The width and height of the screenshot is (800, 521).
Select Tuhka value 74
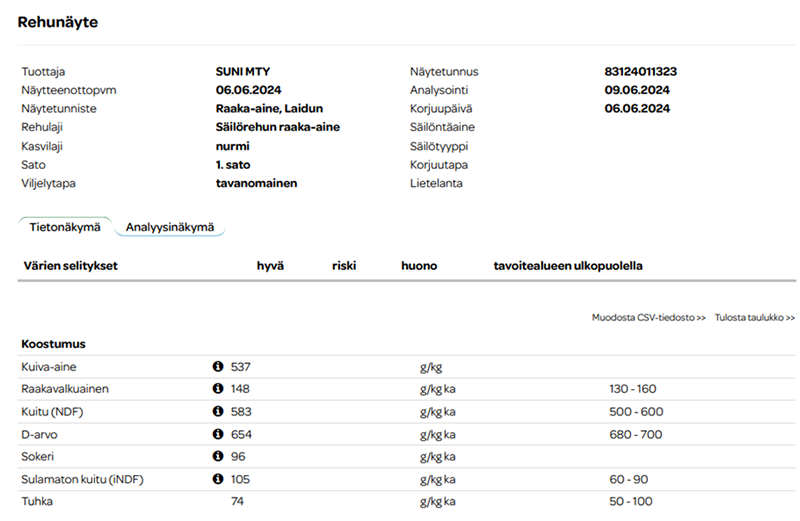(x=237, y=501)
